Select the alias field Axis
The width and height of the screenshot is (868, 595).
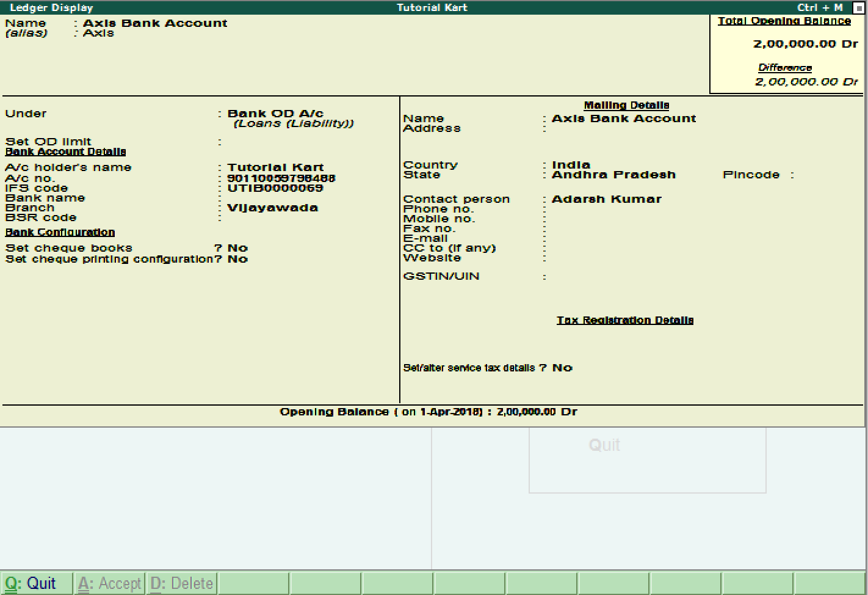coord(98,33)
